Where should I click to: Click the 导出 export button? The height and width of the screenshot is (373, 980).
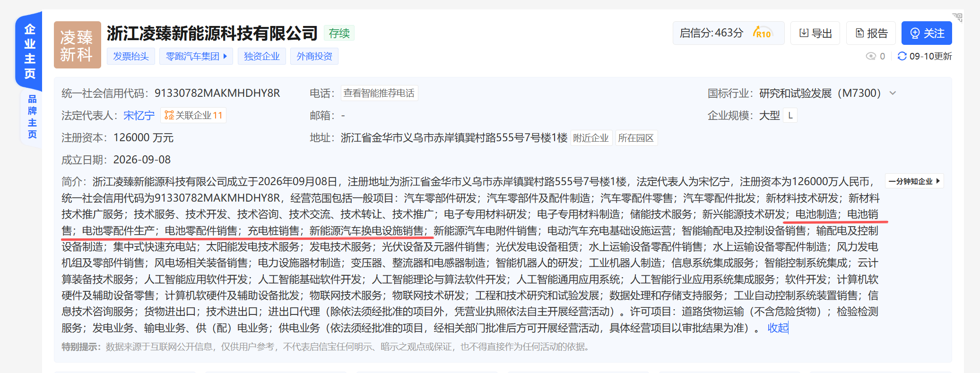815,33
